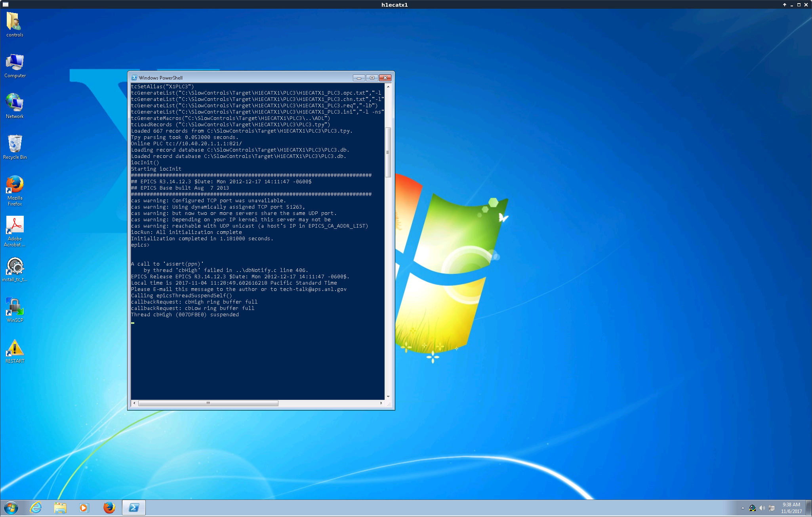
Task: Click the 'Windows PowerShell' title bar text
Action: coord(160,78)
